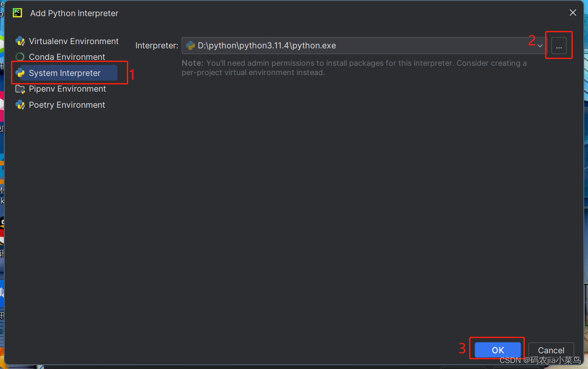Click the System Interpreter Python icon
Viewport: 588px width, 369px height.
20,73
